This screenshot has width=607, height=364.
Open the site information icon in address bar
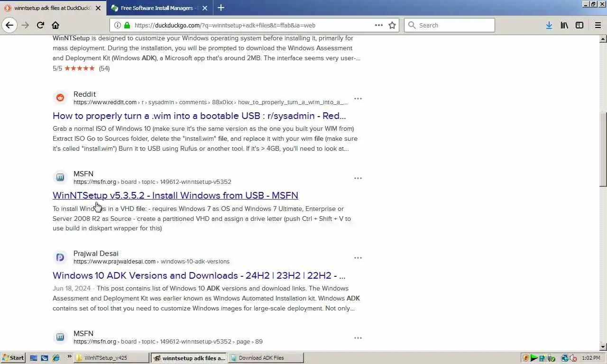[117, 25]
